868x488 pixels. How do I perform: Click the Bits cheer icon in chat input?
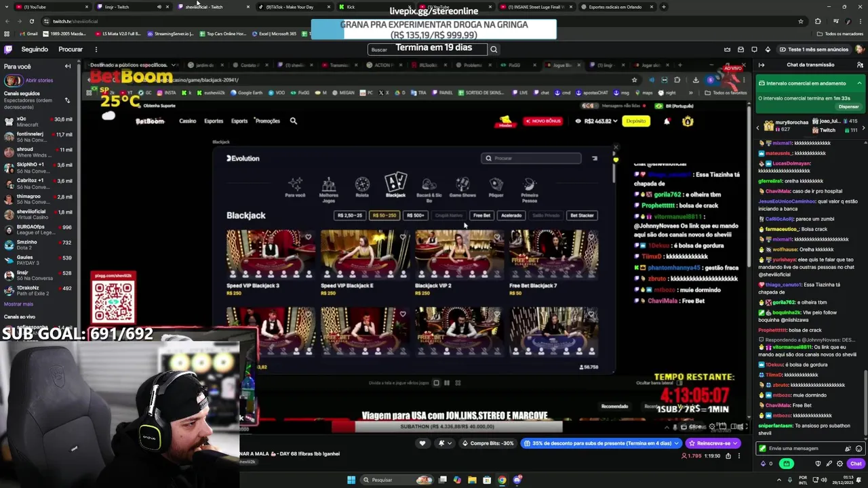848,448
